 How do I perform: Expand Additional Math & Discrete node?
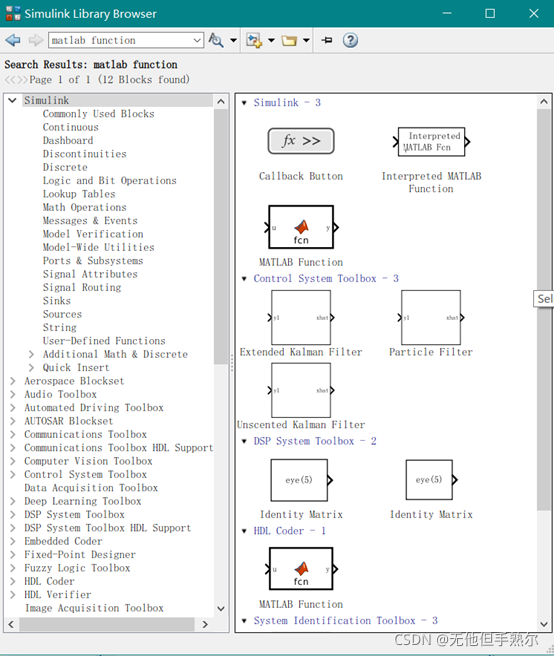31,354
